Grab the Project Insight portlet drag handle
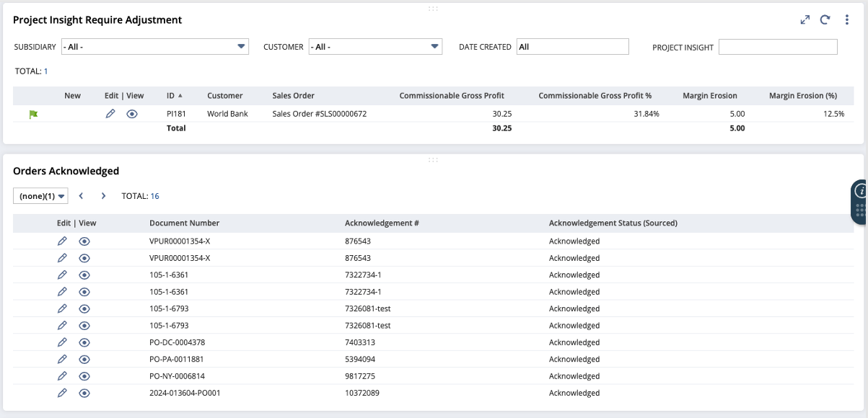Image resolution: width=868 pixels, height=418 pixels. coord(433,8)
